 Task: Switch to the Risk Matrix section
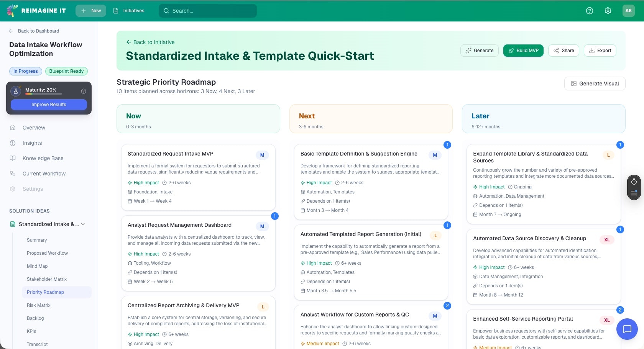[x=38, y=305]
